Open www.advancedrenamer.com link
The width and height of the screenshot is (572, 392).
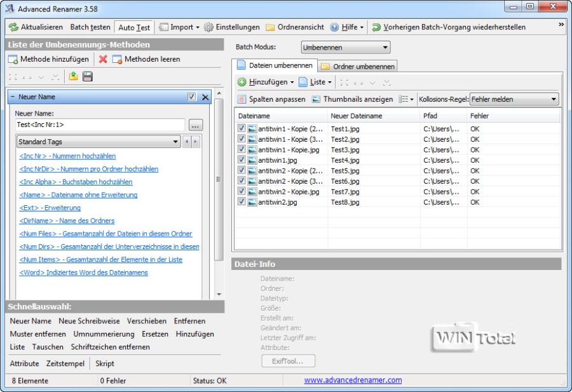353,380
